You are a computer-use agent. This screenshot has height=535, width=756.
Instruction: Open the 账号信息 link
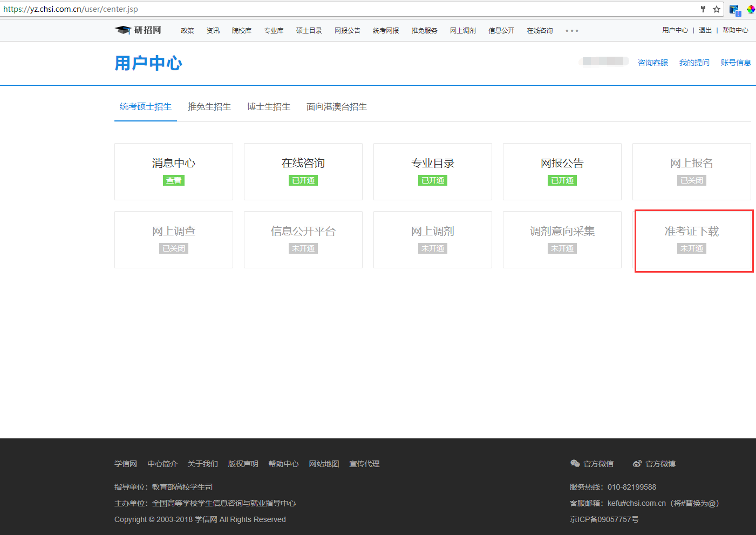coord(735,63)
